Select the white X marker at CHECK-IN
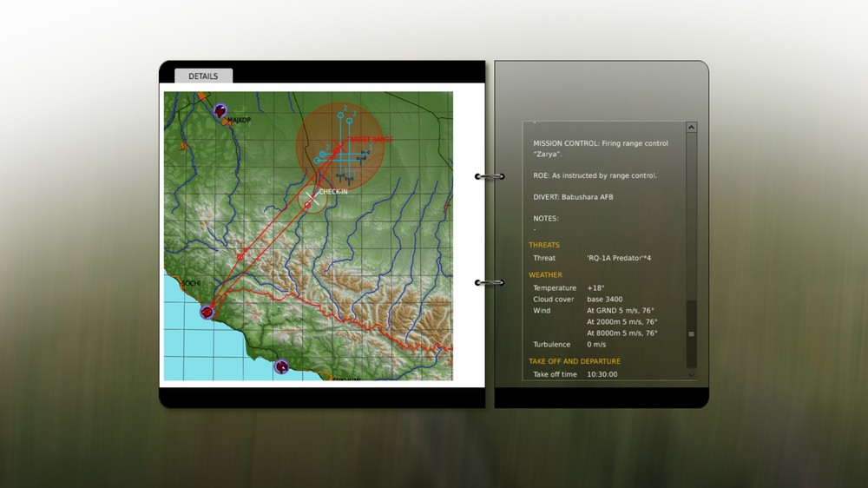 (312, 197)
